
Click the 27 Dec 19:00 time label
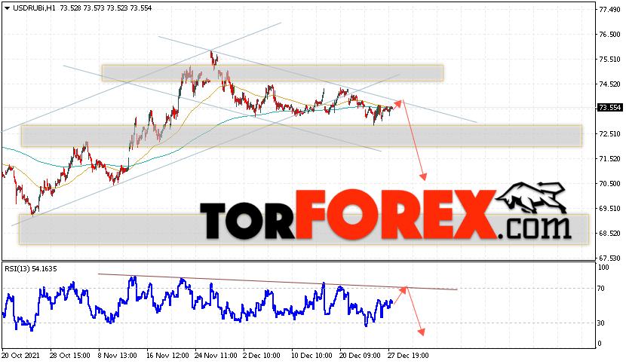(407, 356)
